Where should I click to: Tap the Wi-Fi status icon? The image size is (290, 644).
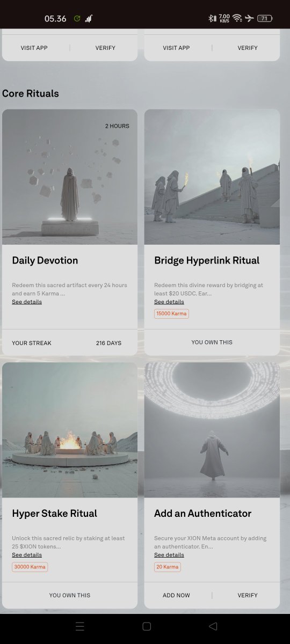[237, 18]
